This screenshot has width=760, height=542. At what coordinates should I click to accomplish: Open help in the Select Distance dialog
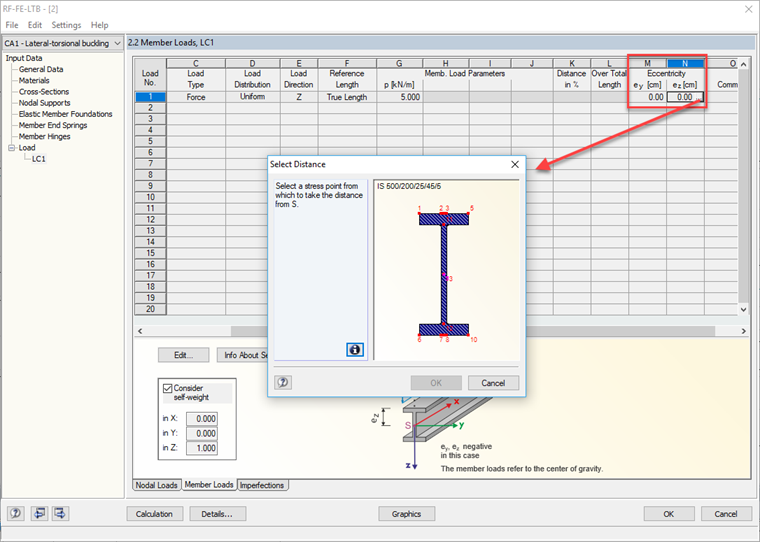click(283, 383)
